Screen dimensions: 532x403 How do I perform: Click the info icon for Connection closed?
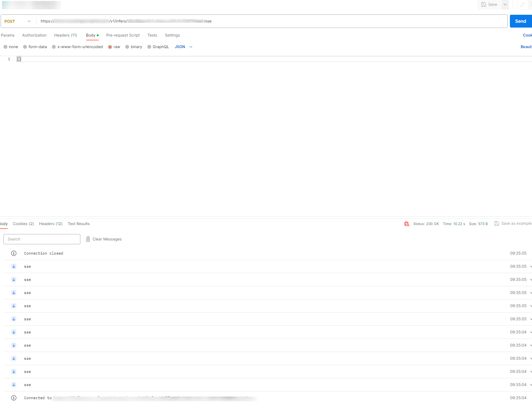tap(14, 253)
